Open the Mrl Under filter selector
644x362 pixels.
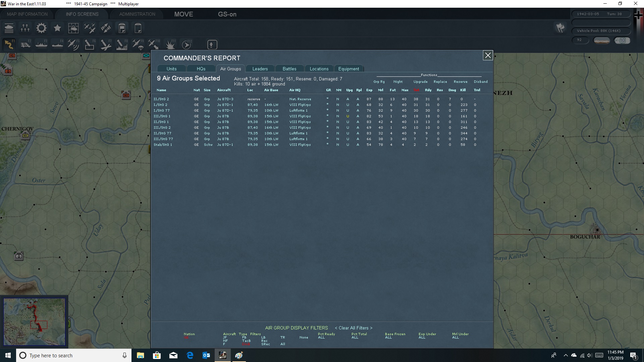pos(455,338)
